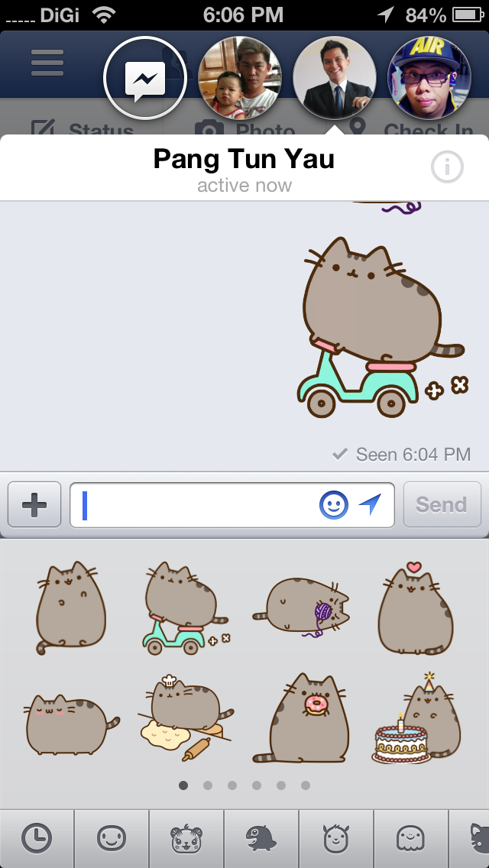Send the Pusheen eating donut sticker
This screenshot has width=489, height=868.
(301, 718)
